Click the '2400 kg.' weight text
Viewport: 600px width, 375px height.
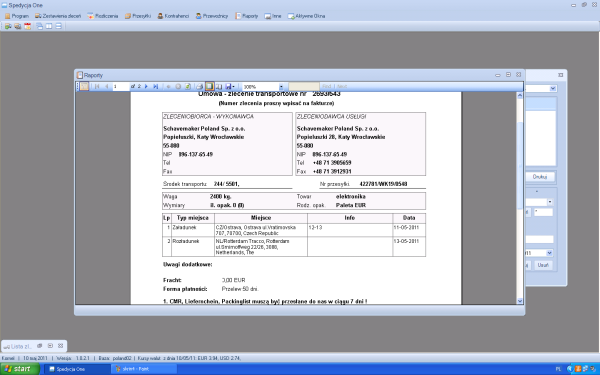click(x=220, y=197)
